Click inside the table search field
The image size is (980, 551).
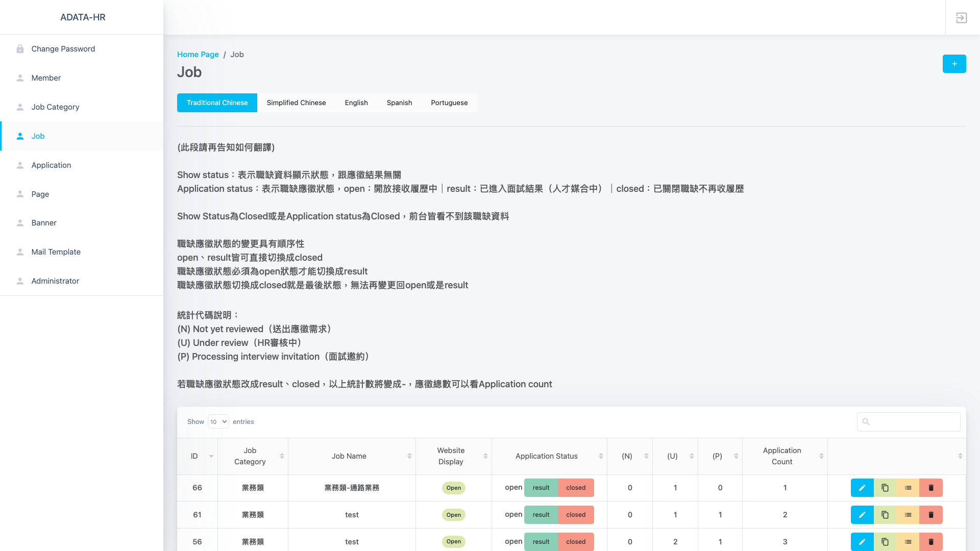(914, 422)
